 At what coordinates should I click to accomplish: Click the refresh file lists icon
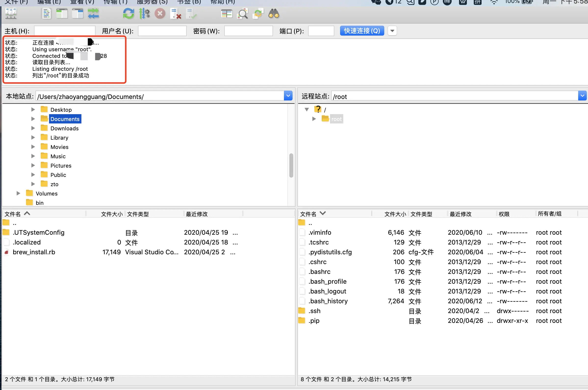click(128, 14)
